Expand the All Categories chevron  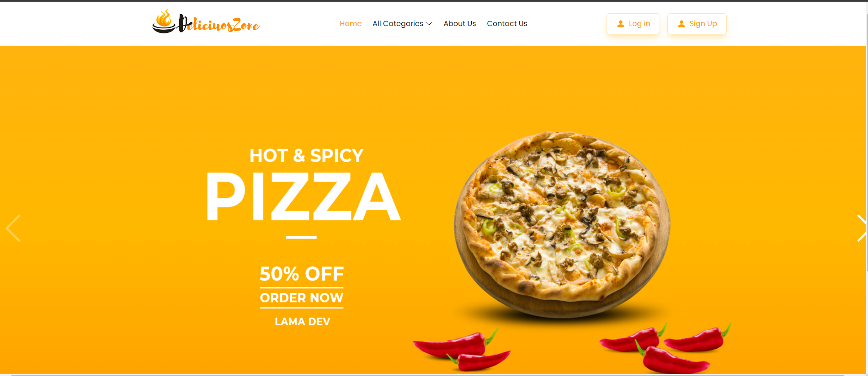click(429, 24)
